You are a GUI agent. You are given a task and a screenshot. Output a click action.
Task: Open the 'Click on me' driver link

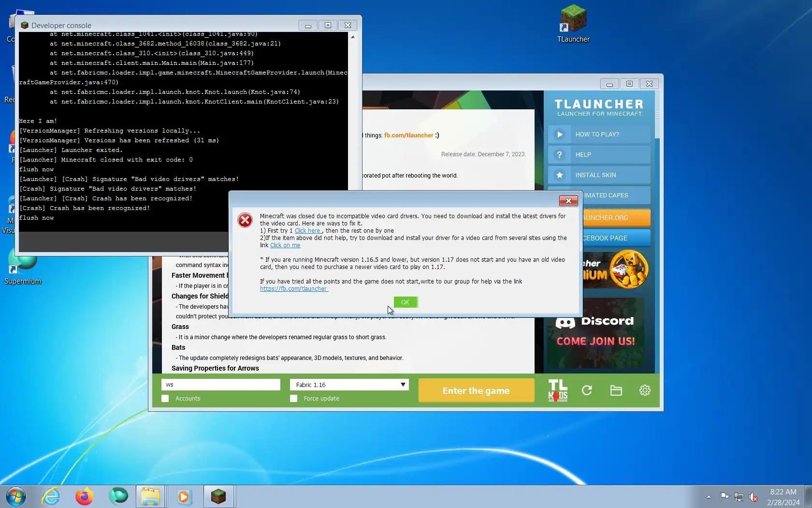pyautogui.click(x=285, y=245)
